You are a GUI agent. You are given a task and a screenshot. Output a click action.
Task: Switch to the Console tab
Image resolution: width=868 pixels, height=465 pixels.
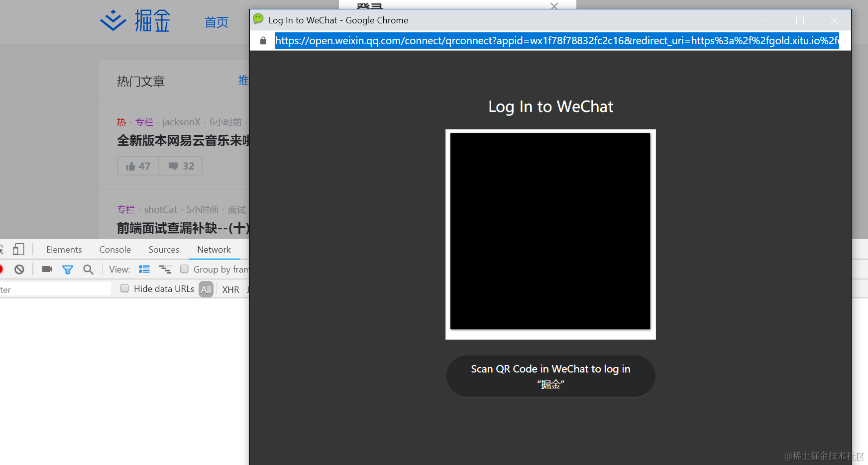tap(114, 249)
